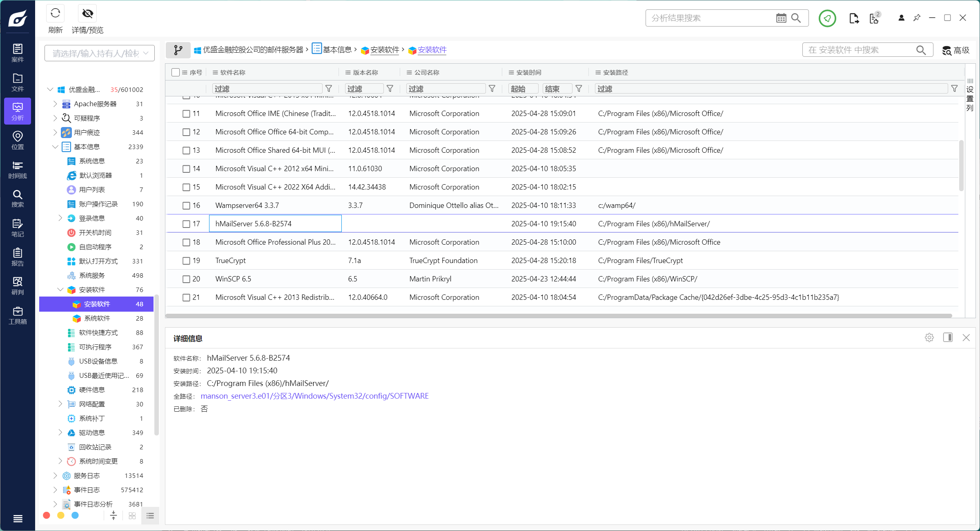Expand the Apache服务器 tree node

(55, 104)
